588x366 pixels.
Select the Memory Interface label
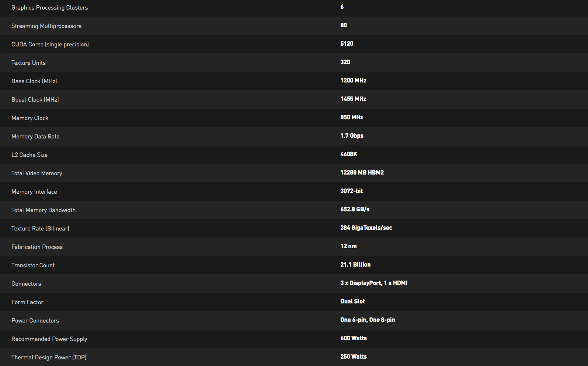[x=34, y=192]
